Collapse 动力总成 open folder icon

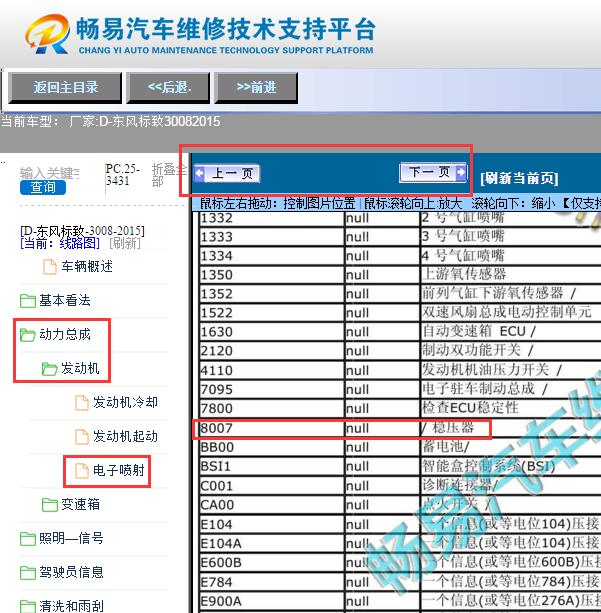[28, 335]
